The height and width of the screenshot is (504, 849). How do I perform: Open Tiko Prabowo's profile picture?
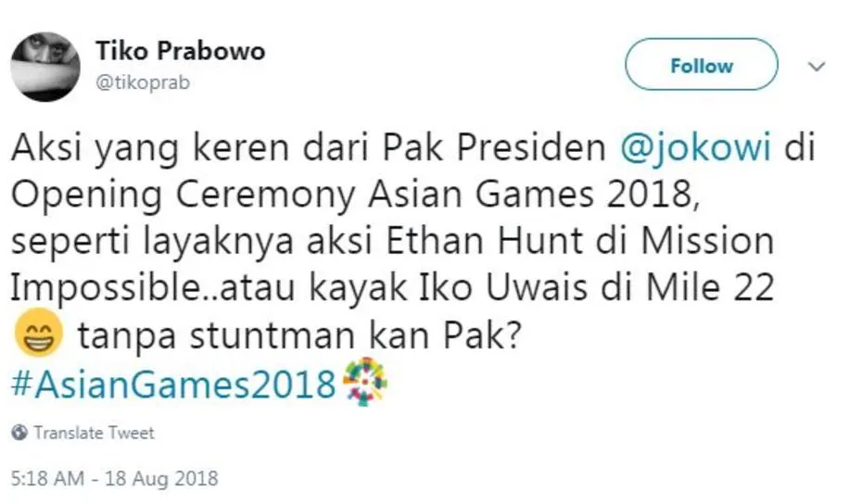point(45,67)
